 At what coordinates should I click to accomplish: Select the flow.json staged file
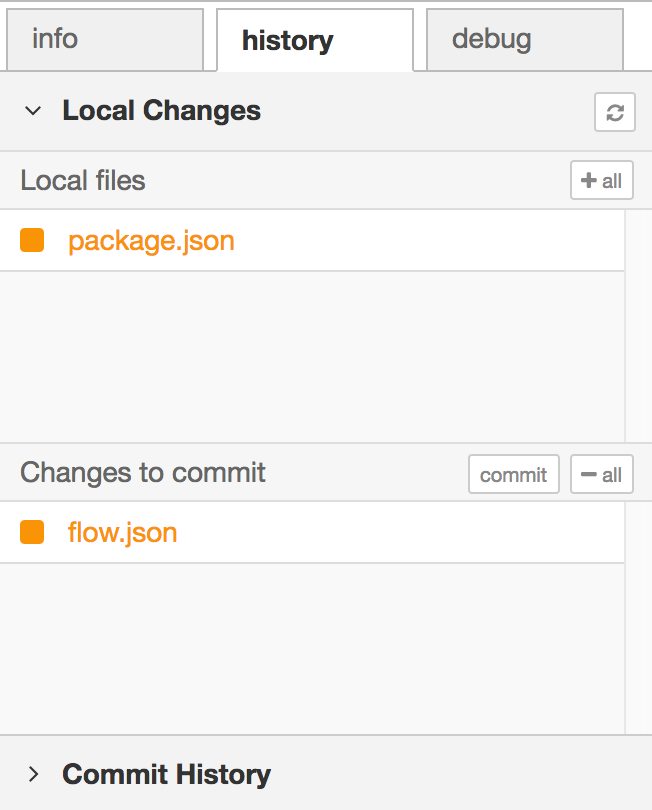(x=122, y=532)
